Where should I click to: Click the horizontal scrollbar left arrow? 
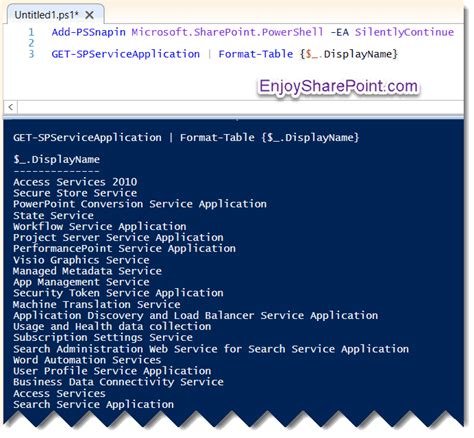11,107
